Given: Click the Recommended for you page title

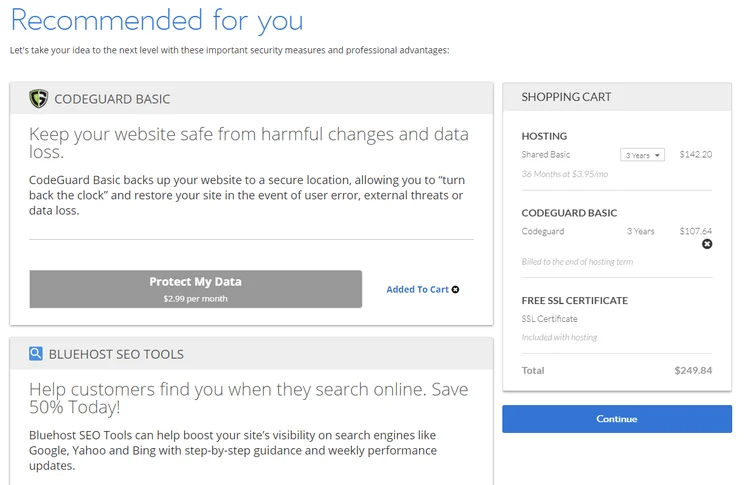Looking at the screenshot, I should 157,21.
